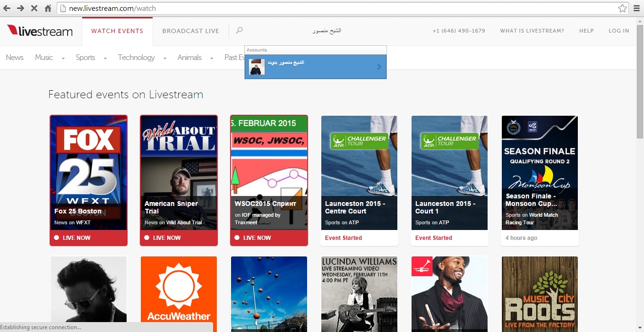Expand the Music dropdown arrow

pos(63,58)
